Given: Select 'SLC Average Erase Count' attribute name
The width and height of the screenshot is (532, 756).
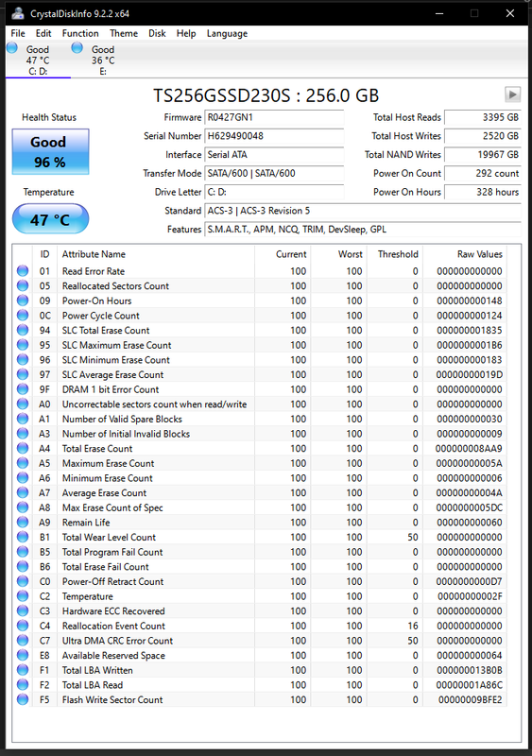Looking at the screenshot, I should [x=112, y=374].
